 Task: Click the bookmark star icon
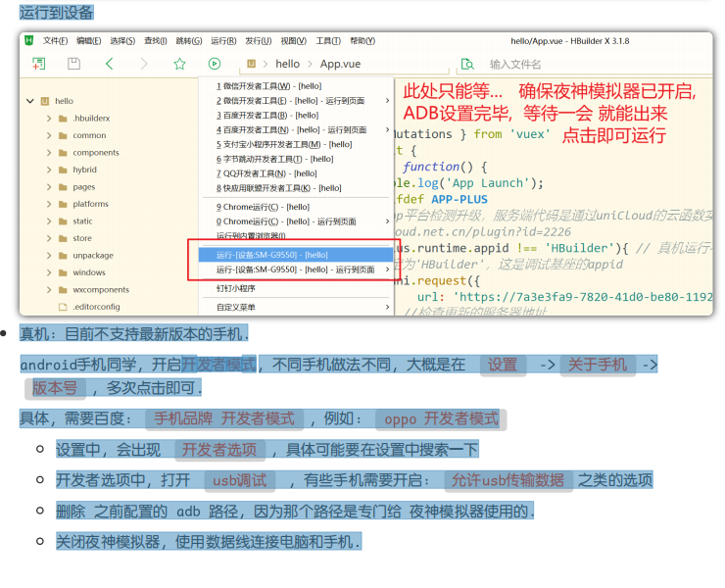(179, 64)
